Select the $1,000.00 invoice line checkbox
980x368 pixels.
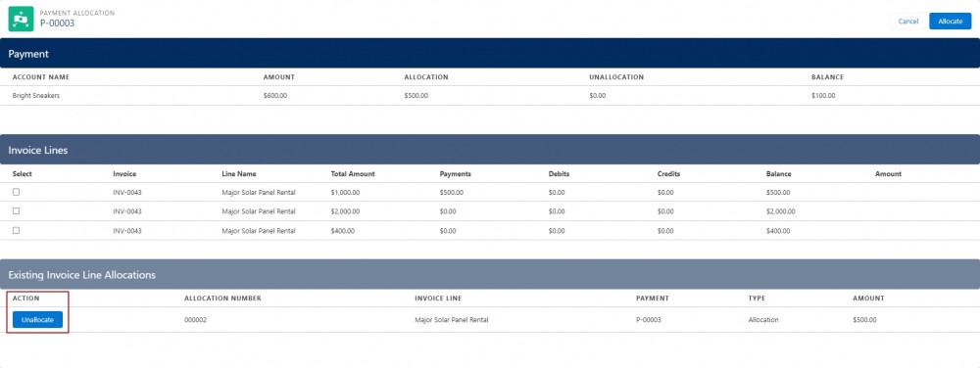click(17, 192)
